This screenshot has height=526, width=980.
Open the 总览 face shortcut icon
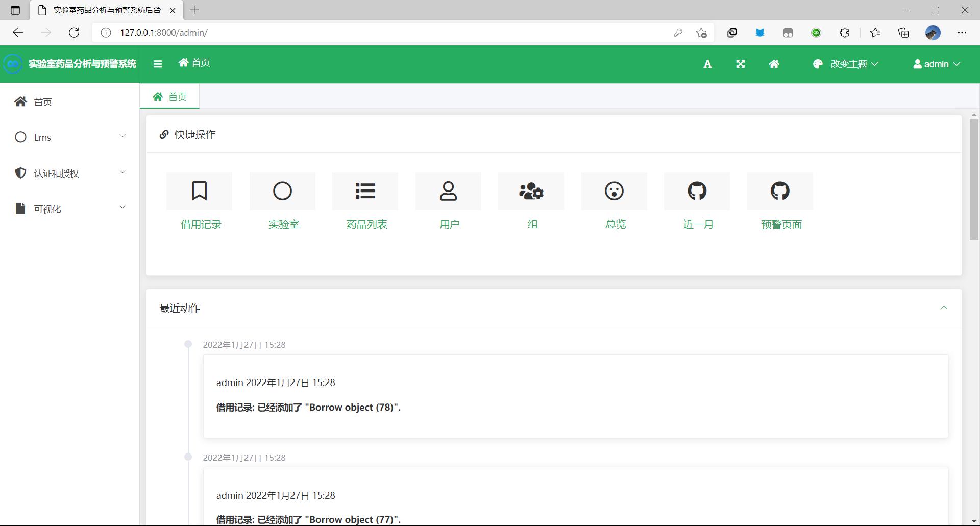pyautogui.click(x=614, y=191)
